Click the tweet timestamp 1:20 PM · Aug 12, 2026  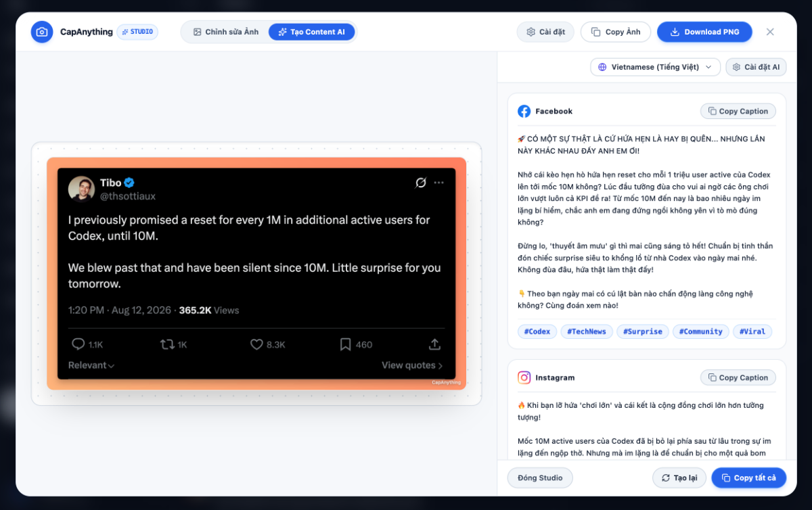[120, 310]
